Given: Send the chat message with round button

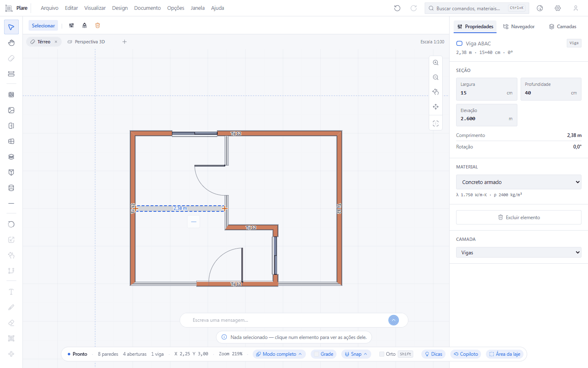Looking at the screenshot, I should (394, 320).
